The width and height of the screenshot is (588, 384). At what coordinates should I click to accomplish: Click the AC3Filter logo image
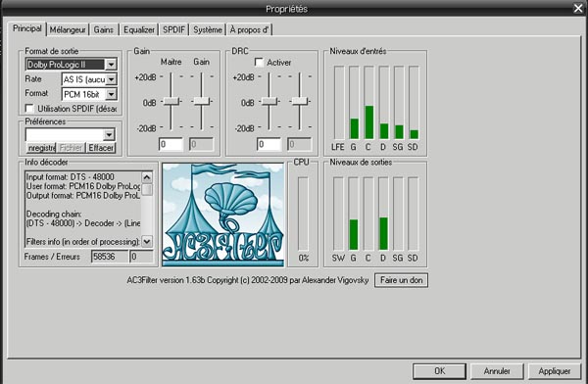223,215
